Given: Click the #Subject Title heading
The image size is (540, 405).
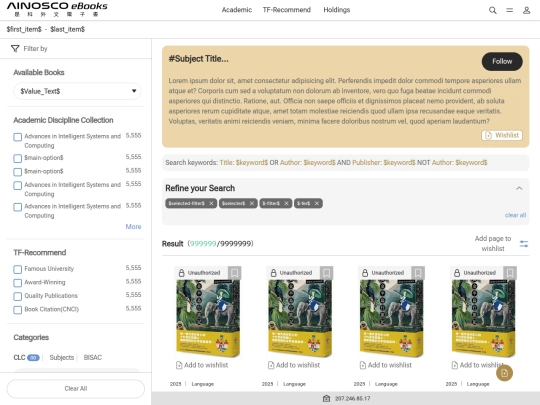Looking at the screenshot, I should [198, 59].
